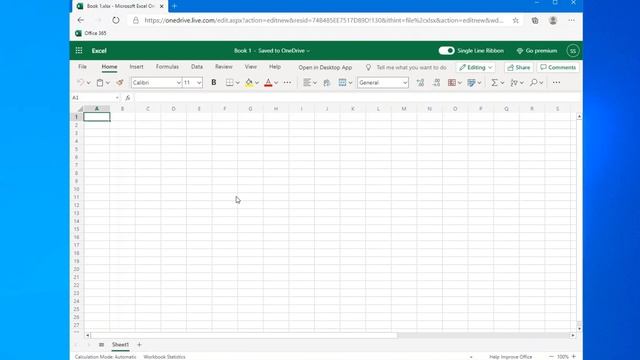Open the all sheets list icon
640x360 pixels.
[101, 345]
